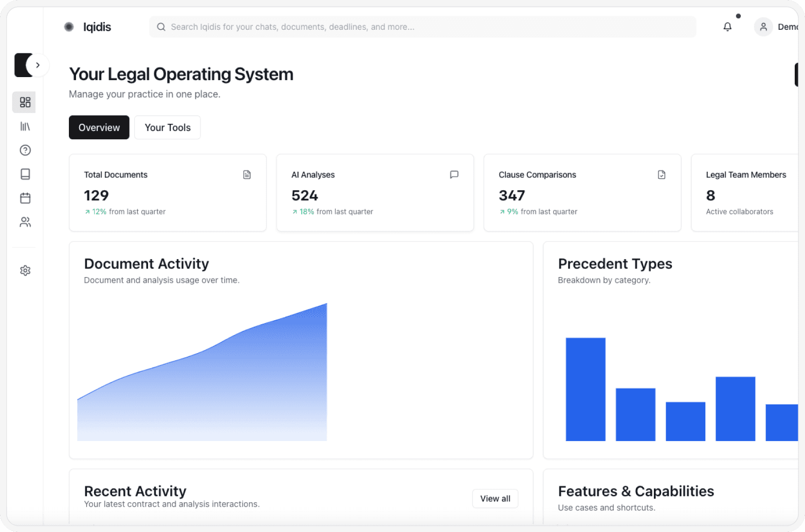
Task: Open the dashboard grid icon in sidebar
Action: coord(25,102)
